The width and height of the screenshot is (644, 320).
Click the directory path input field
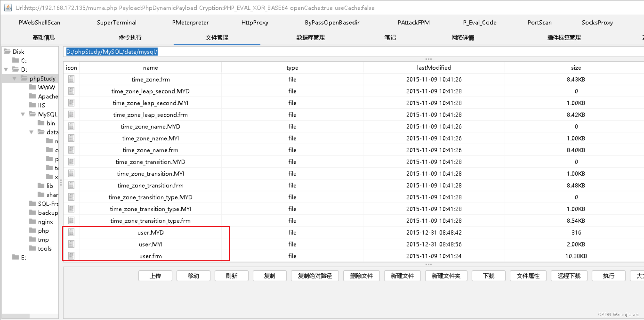[x=220, y=52]
